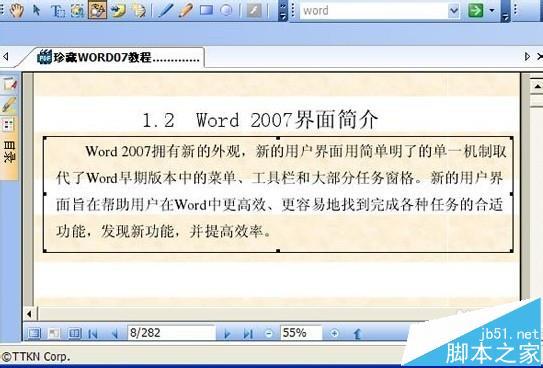This screenshot has width=543, height=368.
Task: Open the thumbnails panel sidebar icon
Action: point(8,125)
